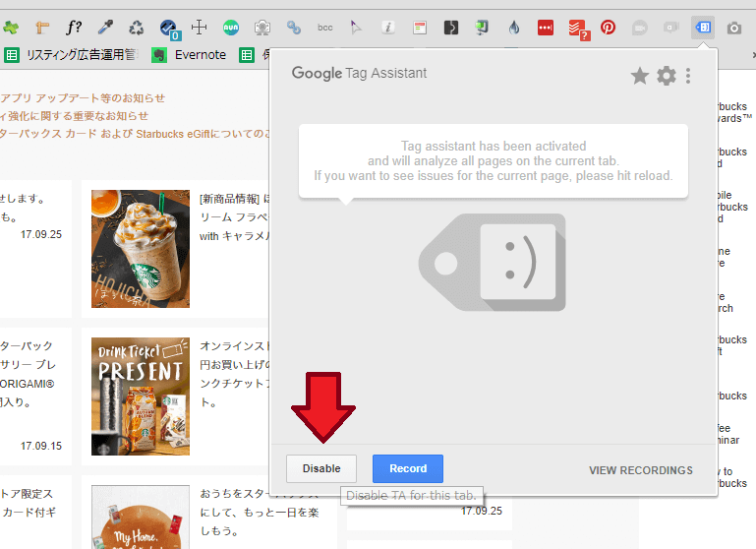Open the f? font identifier extension
Image resolution: width=756 pixels, height=549 pixels.
click(x=74, y=28)
